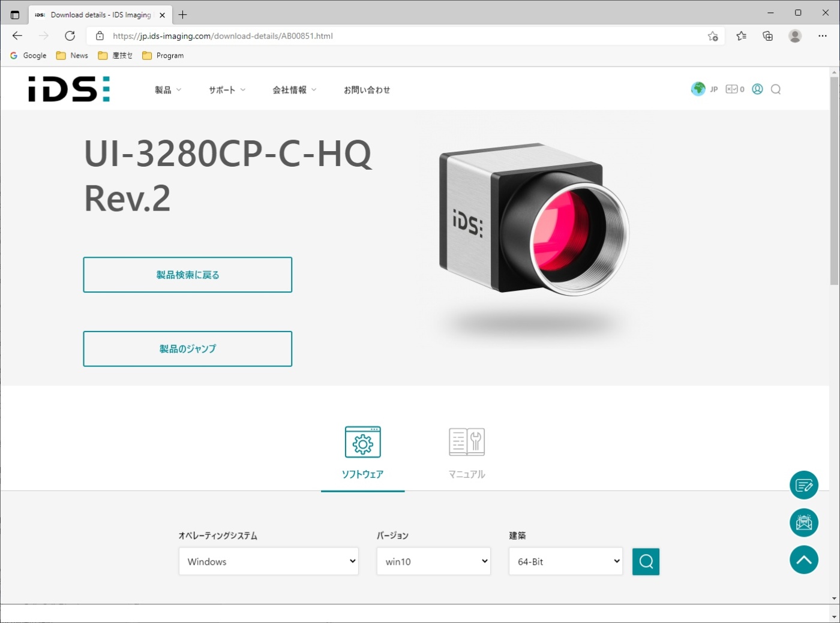The height and width of the screenshot is (623, 840).
Task: Open the tab actions menu icon
Action: (15, 15)
